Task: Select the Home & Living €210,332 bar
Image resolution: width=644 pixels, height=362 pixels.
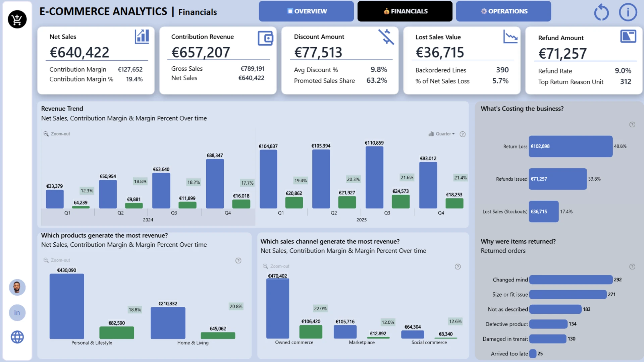Action: pos(168,323)
